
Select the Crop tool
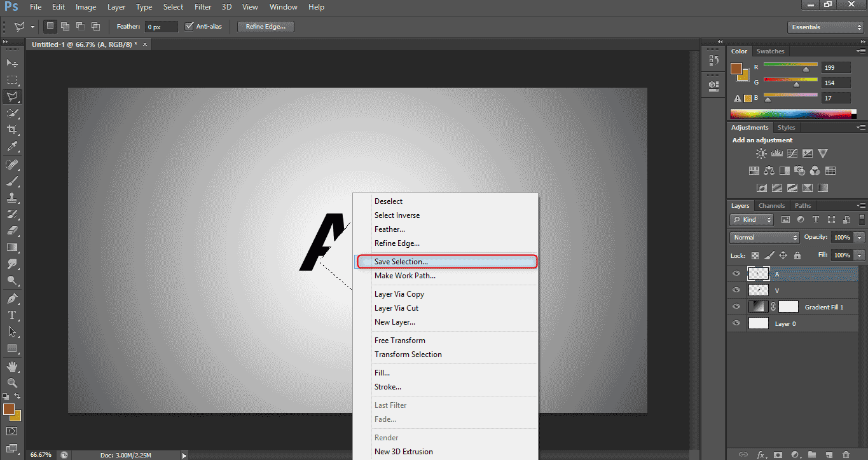[12, 130]
